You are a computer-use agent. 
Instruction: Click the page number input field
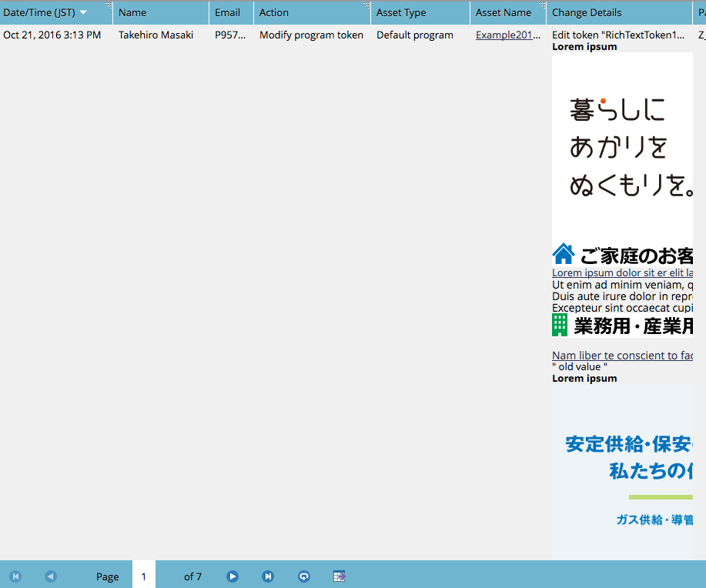tap(143, 576)
